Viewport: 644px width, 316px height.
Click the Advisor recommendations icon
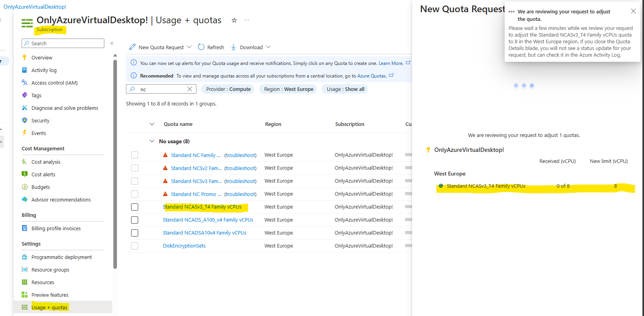[24, 200]
